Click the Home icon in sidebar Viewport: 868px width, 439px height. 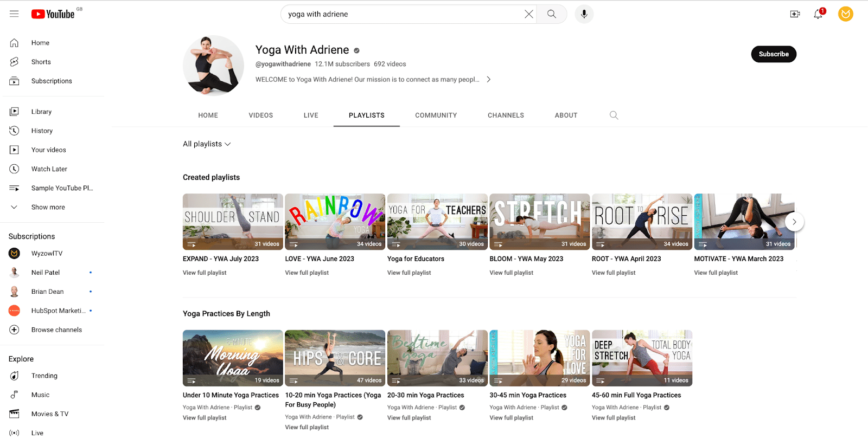click(x=14, y=43)
